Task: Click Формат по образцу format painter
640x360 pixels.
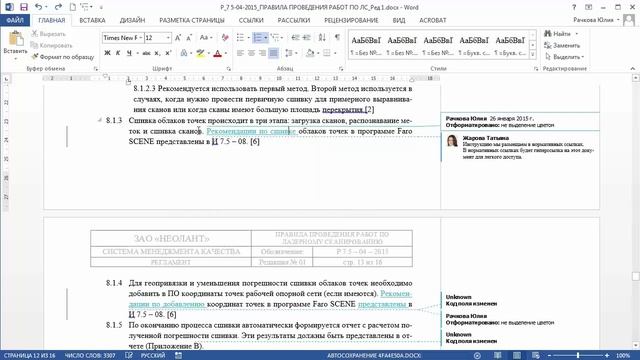Action: 62,57
